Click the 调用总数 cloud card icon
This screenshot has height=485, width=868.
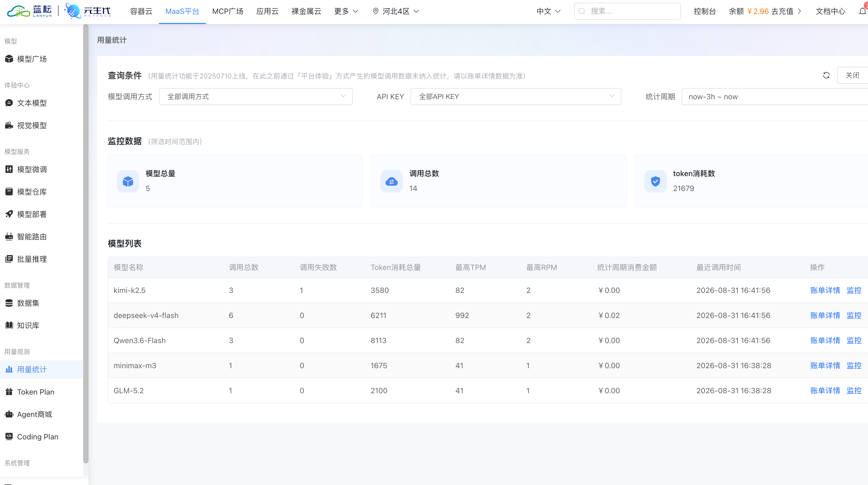pos(392,181)
